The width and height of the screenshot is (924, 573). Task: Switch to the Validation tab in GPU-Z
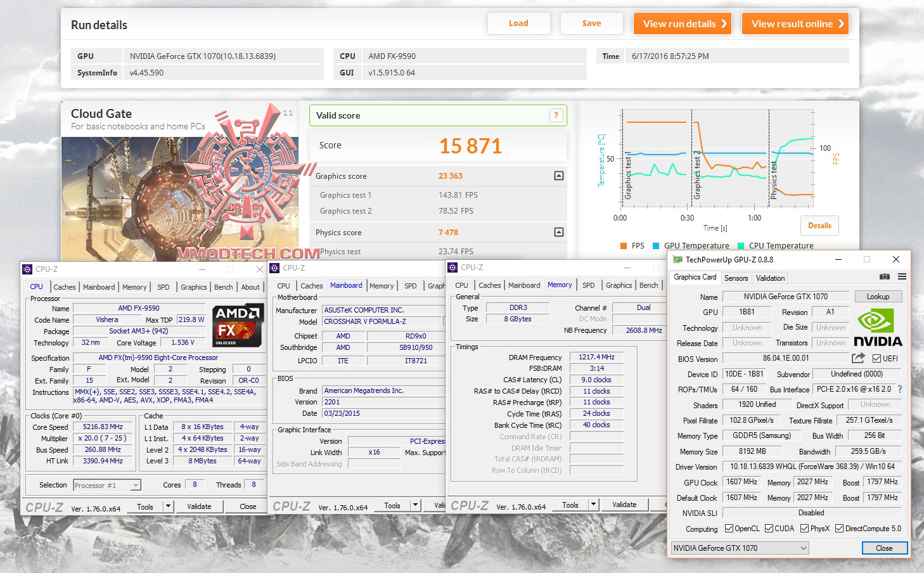[x=771, y=278]
